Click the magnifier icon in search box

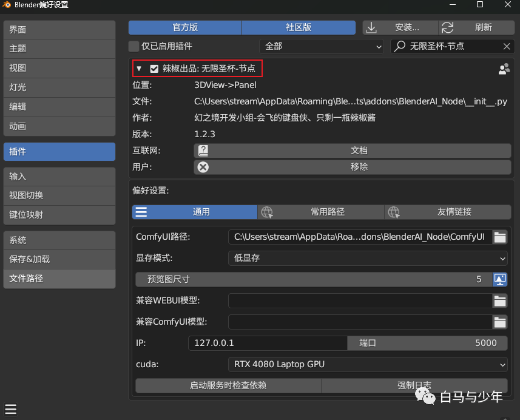click(400, 46)
